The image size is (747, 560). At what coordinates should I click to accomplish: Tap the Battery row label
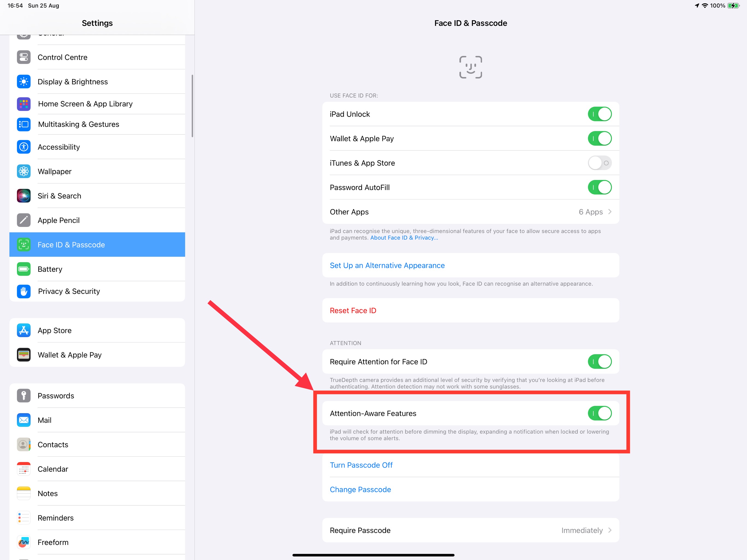click(50, 269)
